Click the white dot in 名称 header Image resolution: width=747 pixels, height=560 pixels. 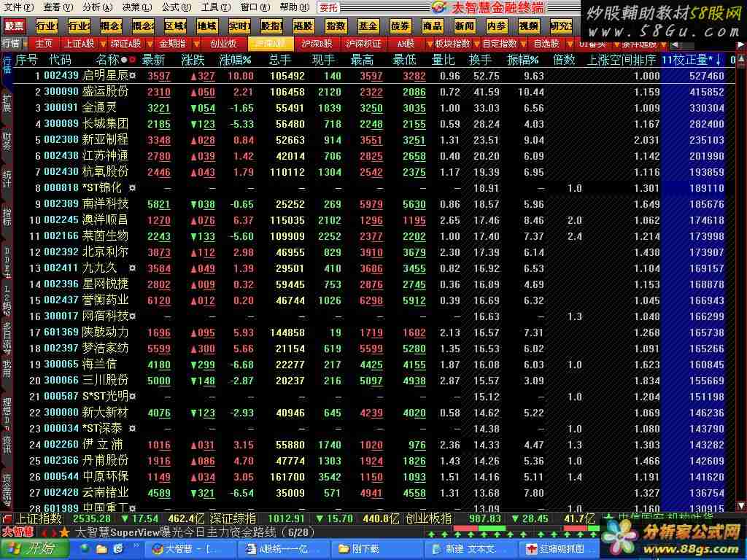124,60
